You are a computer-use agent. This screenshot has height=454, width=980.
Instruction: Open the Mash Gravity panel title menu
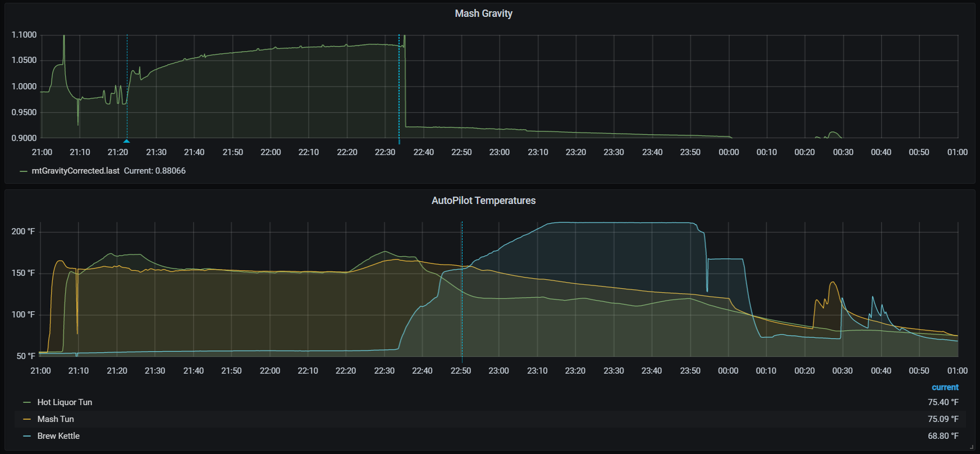pos(483,13)
